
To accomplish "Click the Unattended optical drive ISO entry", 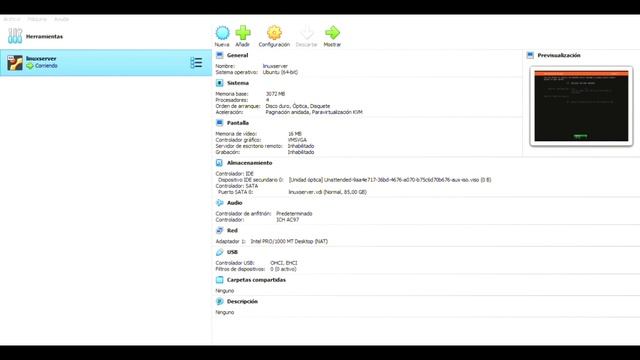I will (x=390, y=180).
